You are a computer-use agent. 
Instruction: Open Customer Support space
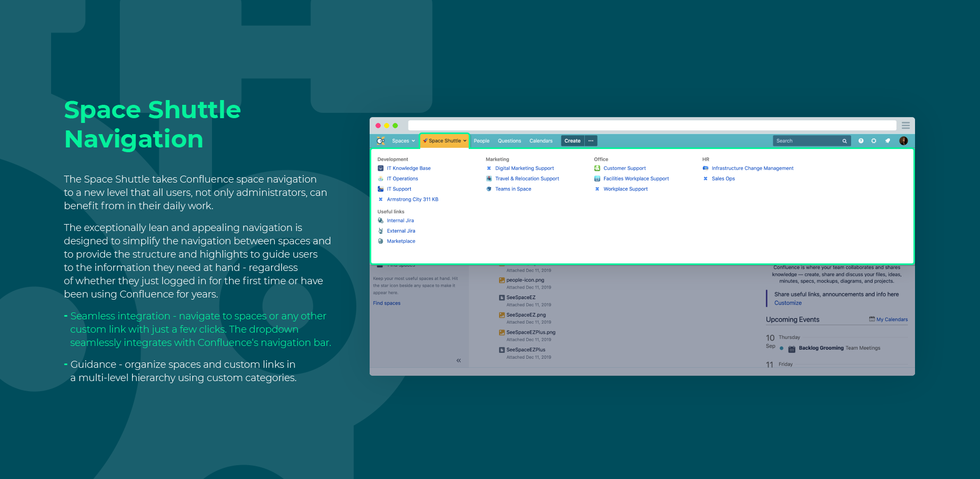624,168
